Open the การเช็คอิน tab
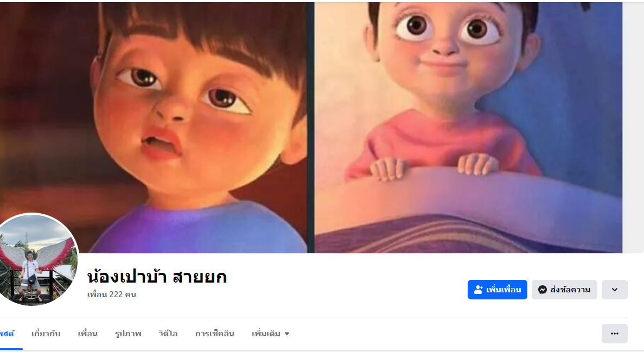 [x=215, y=334]
